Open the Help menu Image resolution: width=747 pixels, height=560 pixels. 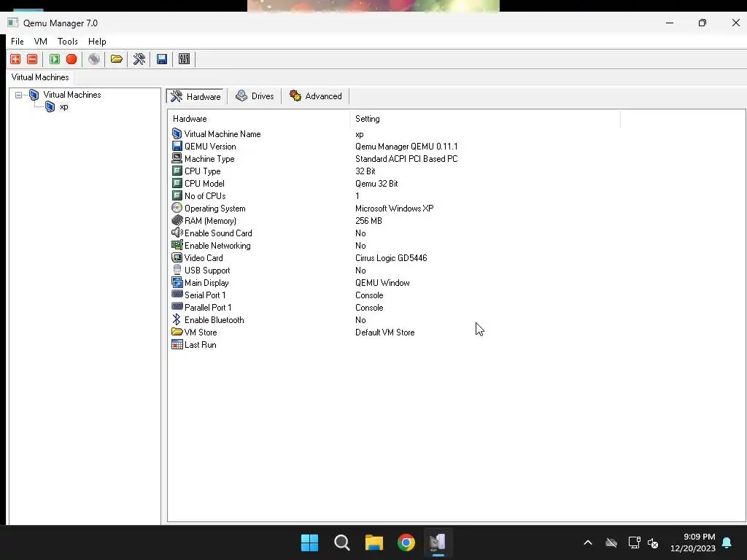click(97, 42)
